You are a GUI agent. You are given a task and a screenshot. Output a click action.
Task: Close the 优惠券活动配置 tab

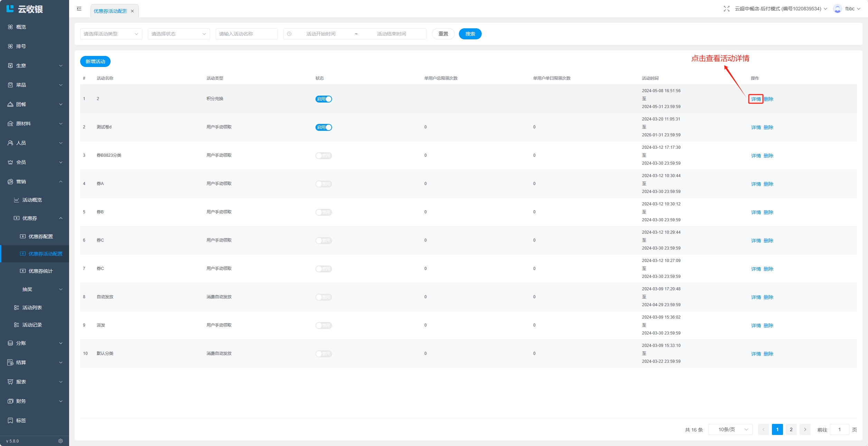tap(132, 11)
